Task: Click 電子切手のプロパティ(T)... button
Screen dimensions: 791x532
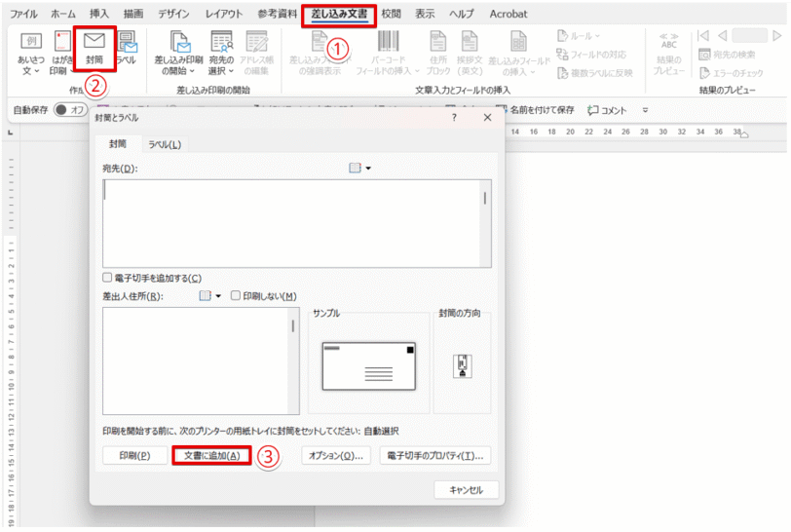Action: coord(434,455)
